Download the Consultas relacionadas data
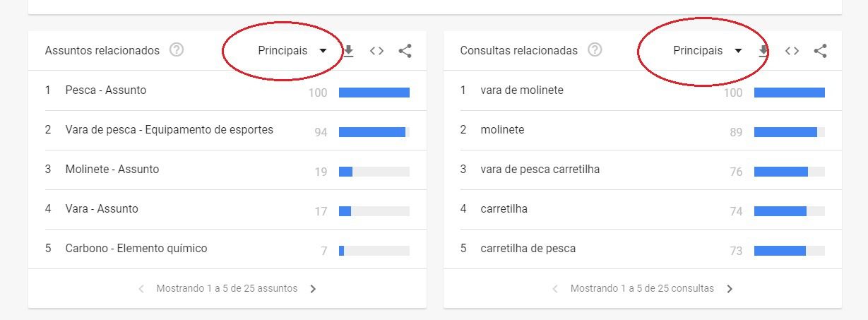The image size is (868, 320). (763, 51)
